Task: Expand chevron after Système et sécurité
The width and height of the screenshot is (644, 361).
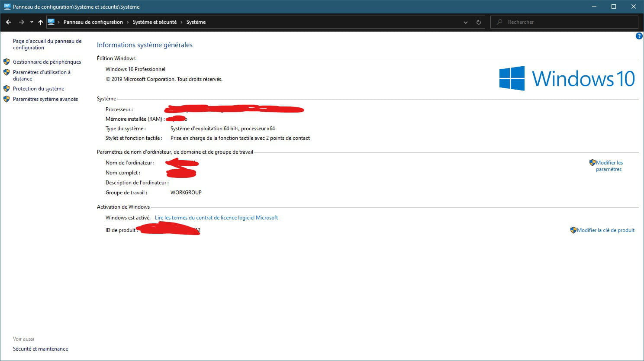Action: pyautogui.click(x=181, y=22)
